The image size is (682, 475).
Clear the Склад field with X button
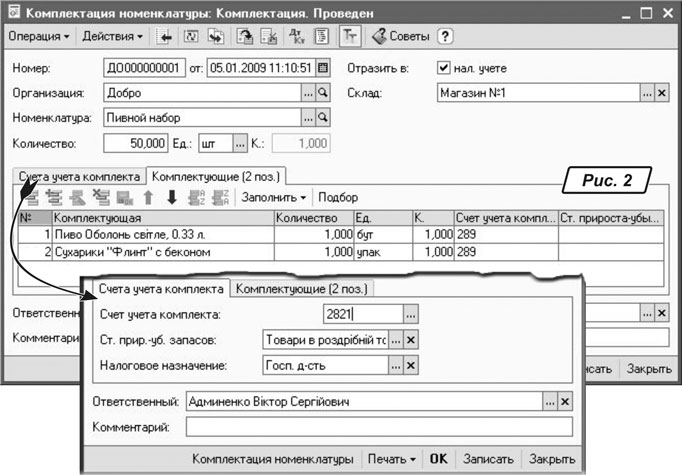click(663, 93)
